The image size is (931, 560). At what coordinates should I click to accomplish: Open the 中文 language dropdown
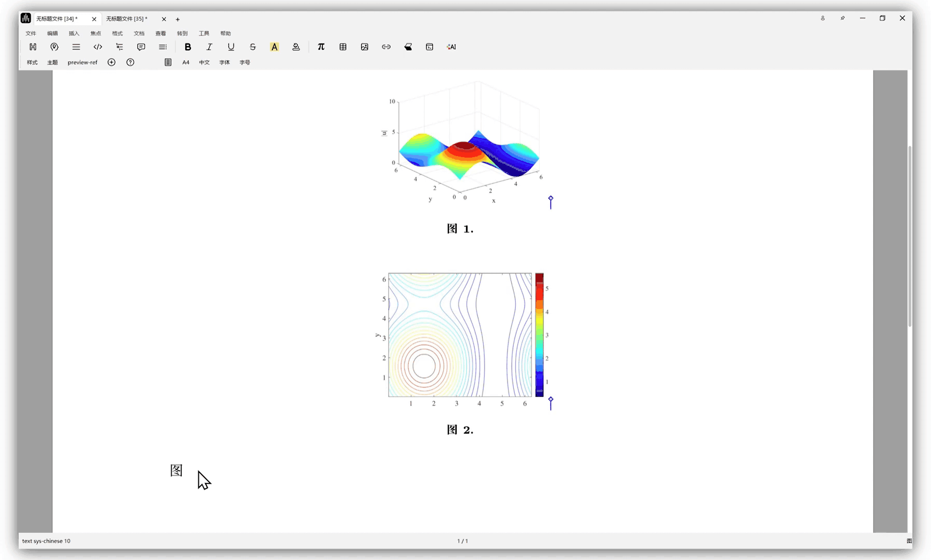[204, 62]
